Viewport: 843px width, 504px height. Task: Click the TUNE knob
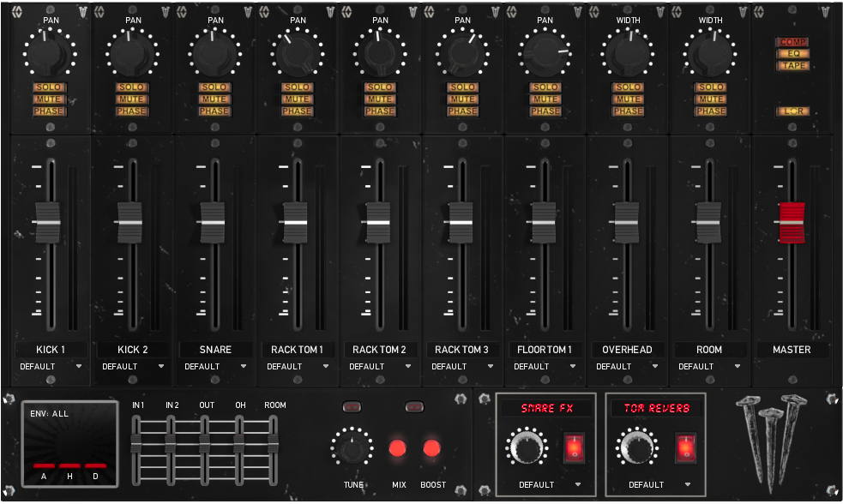click(352, 448)
